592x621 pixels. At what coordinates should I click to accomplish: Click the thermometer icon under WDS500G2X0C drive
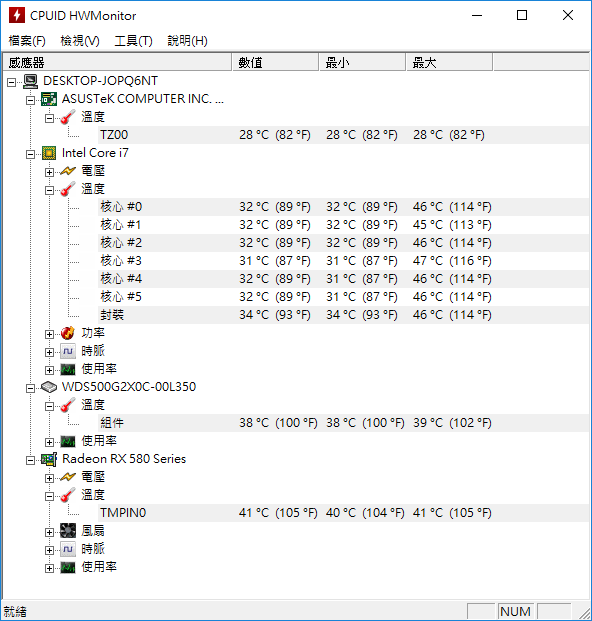tap(68, 405)
